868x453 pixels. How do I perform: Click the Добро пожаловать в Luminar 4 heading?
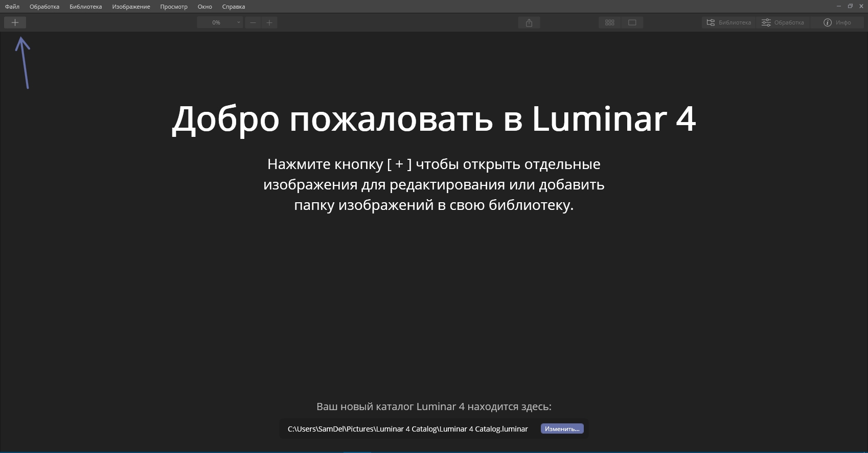pos(434,120)
